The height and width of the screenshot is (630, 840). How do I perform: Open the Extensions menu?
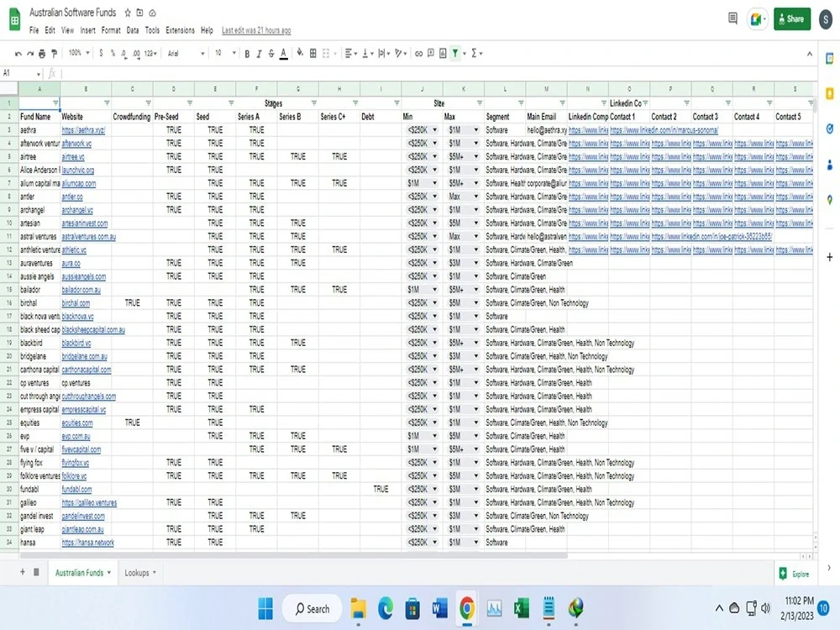pos(180,30)
